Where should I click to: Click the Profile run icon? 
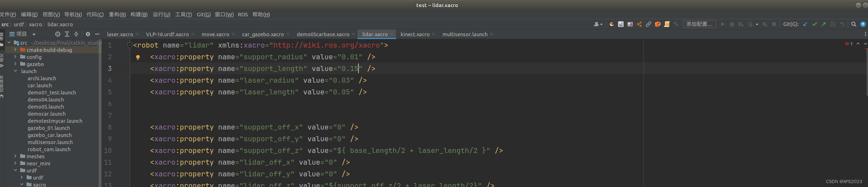point(750,24)
